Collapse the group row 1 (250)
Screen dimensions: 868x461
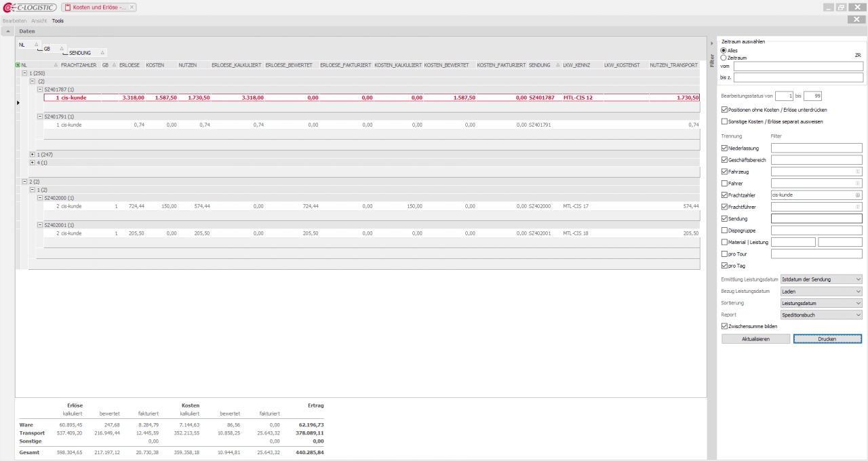pos(25,73)
